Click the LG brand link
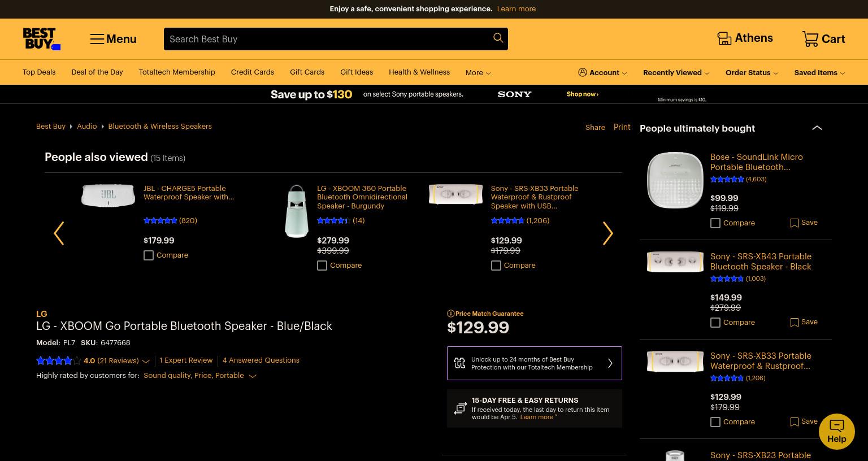The width and height of the screenshot is (868, 461). coord(42,314)
